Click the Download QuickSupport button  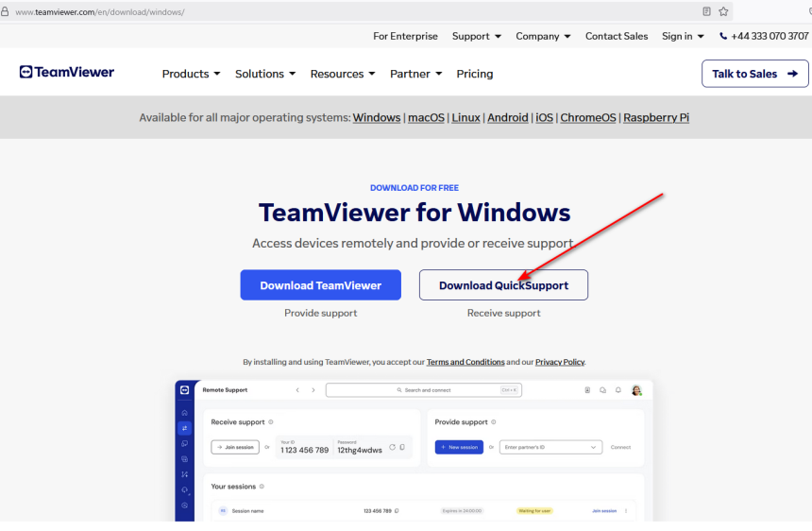point(503,285)
